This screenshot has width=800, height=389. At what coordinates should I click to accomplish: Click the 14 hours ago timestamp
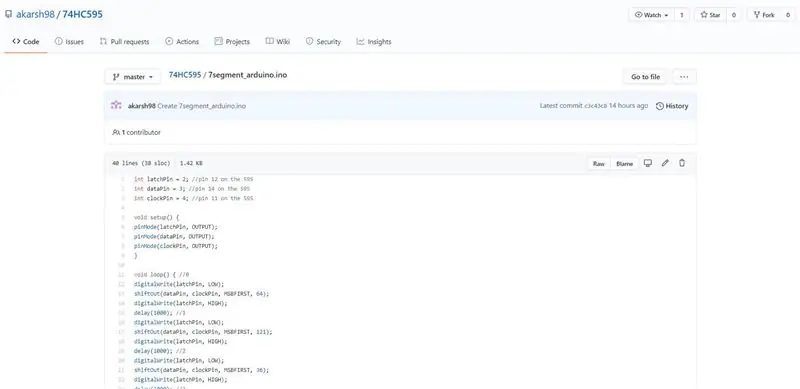coord(629,106)
